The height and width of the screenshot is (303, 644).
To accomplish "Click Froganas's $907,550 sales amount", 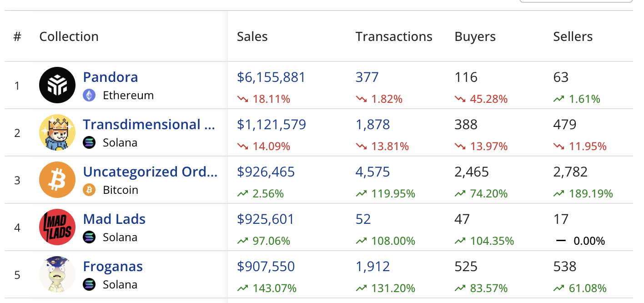I will 266,266.
